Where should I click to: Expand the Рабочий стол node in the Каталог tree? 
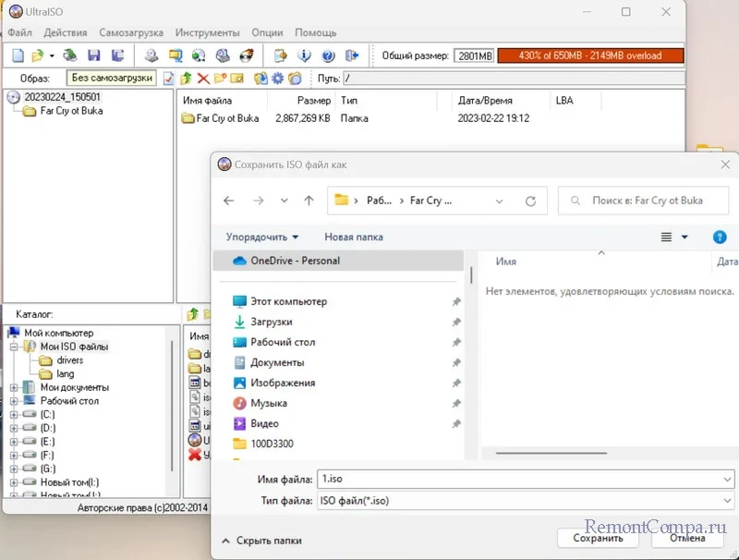click(x=14, y=401)
